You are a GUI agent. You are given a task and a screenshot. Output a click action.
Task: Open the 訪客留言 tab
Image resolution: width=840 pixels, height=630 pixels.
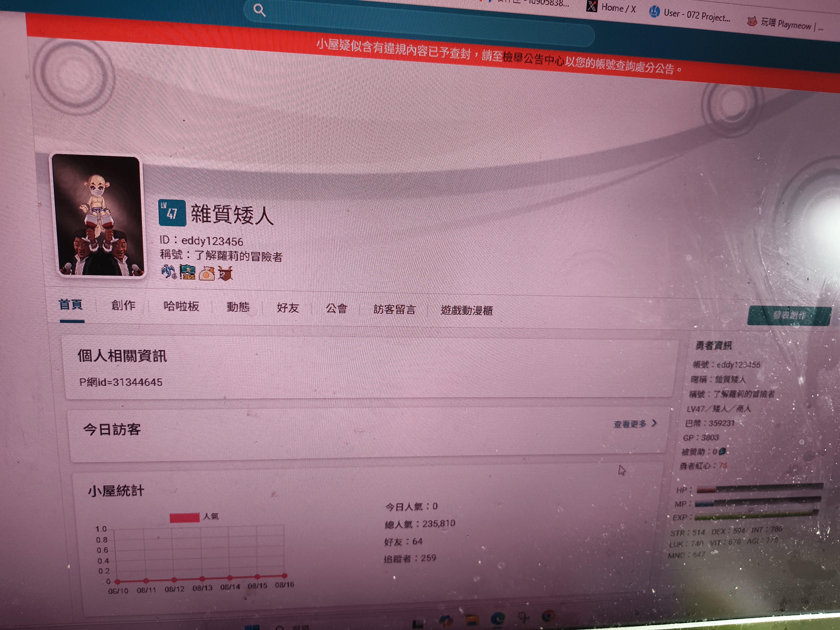[395, 310]
